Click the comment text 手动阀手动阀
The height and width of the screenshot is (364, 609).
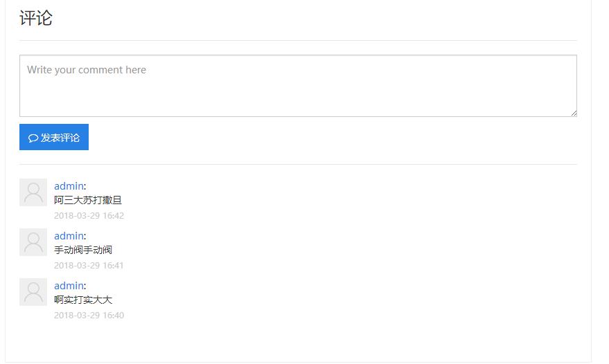click(83, 250)
